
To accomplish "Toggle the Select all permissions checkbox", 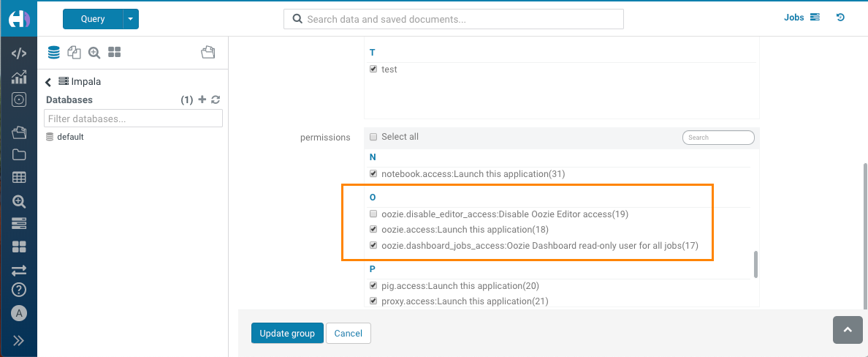I will [x=373, y=137].
